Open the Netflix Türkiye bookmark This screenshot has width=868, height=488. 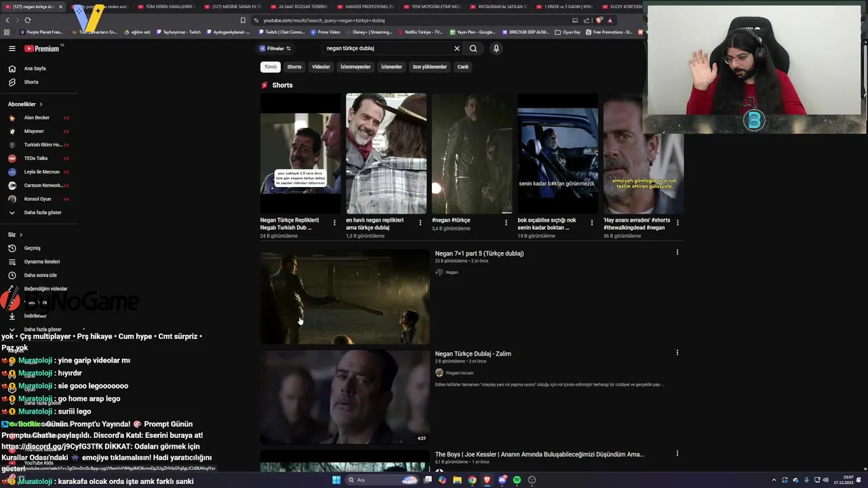click(x=420, y=32)
